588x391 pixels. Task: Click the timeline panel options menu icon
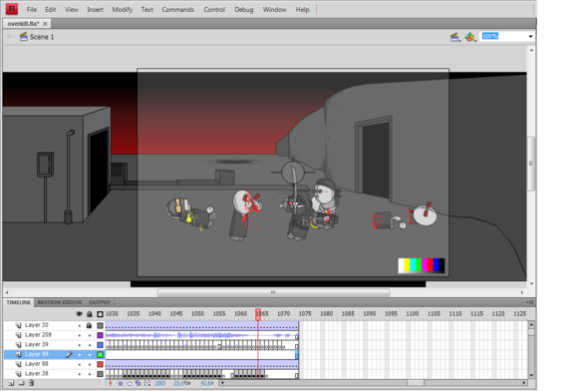[x=530, y=302]
